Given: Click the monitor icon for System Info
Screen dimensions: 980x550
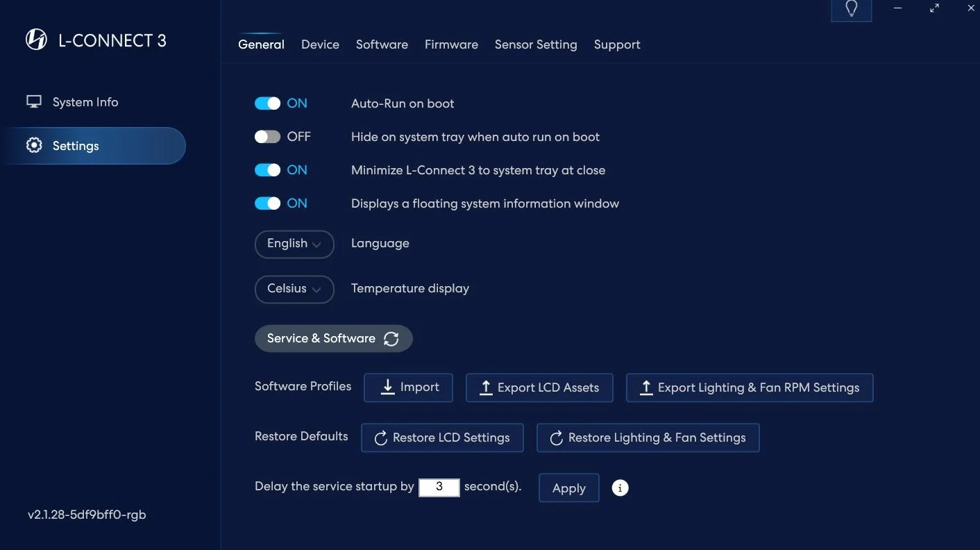Looking at the screenshot, I should pyautogui.click(x=34, y=102).
